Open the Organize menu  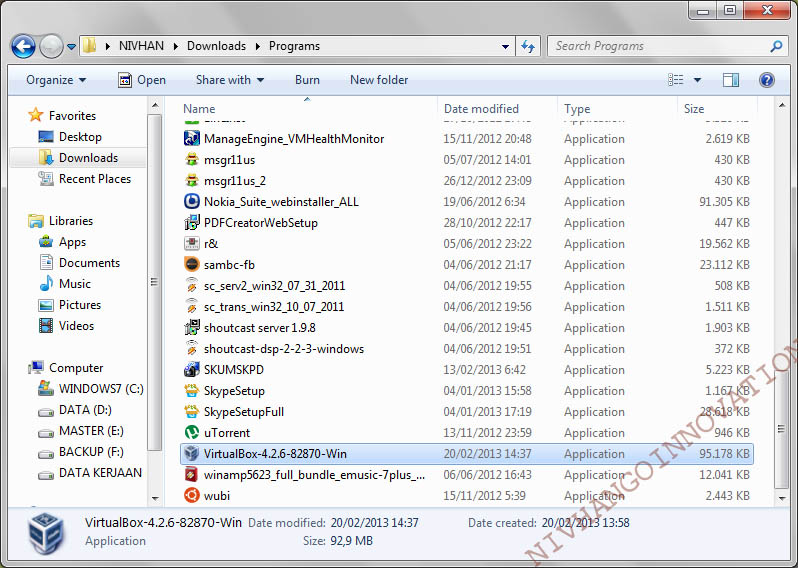56,80
